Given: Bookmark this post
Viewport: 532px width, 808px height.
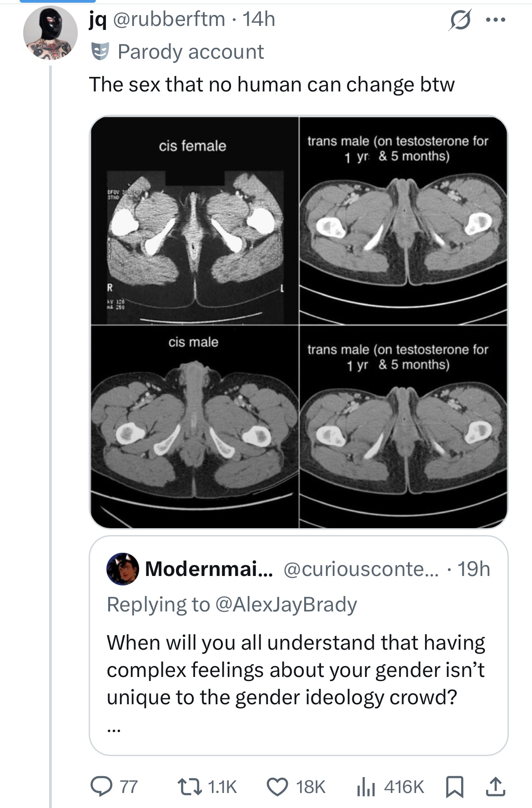Looking at the screenshot, I should (x=455, y=787).
